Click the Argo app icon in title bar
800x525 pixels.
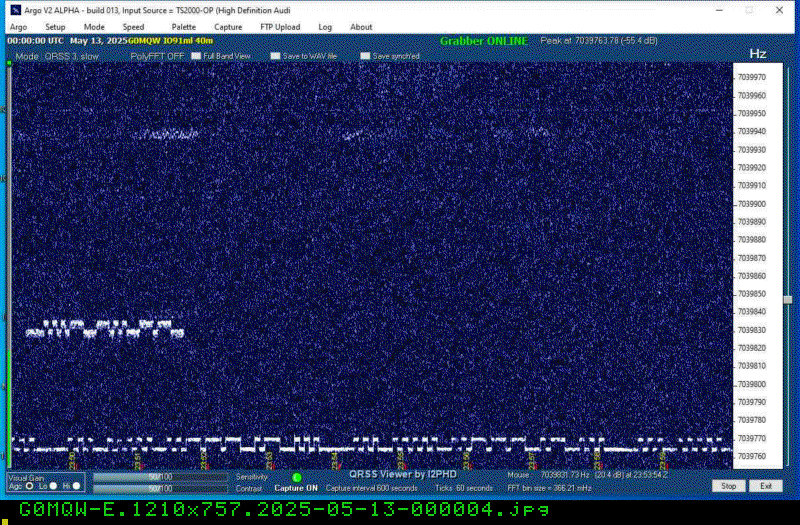(16, 10)
